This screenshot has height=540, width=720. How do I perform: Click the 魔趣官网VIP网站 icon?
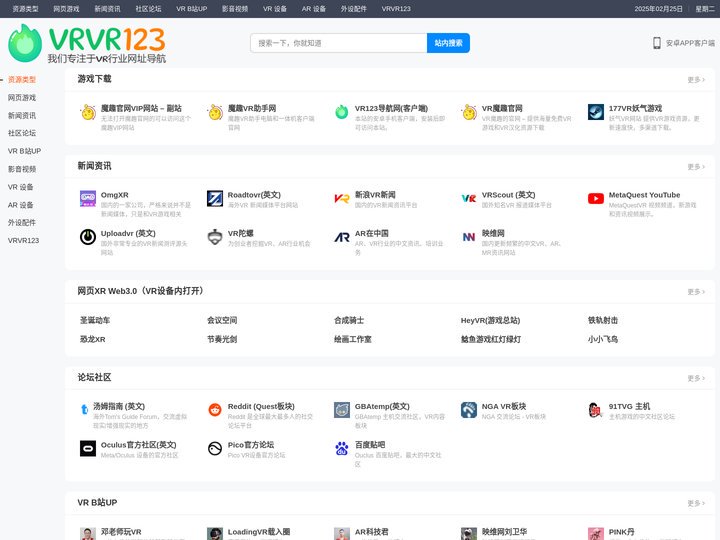(x=88, y=112)
